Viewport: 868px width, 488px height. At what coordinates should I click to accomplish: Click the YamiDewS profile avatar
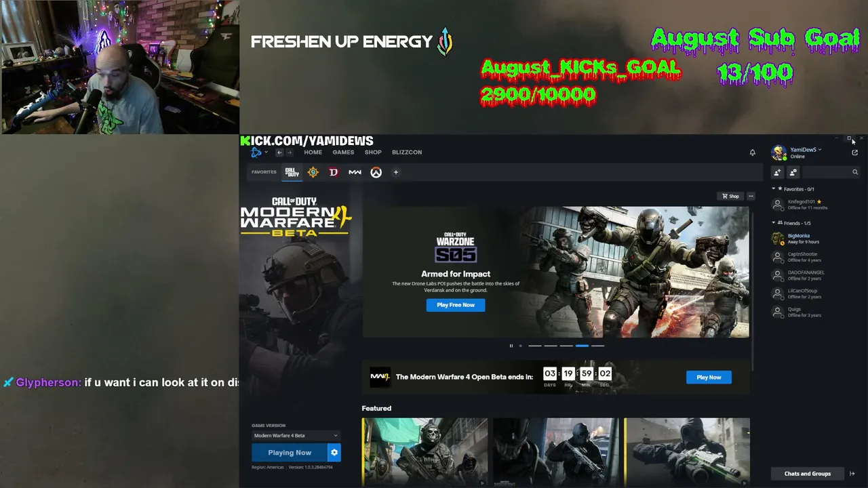778,152
